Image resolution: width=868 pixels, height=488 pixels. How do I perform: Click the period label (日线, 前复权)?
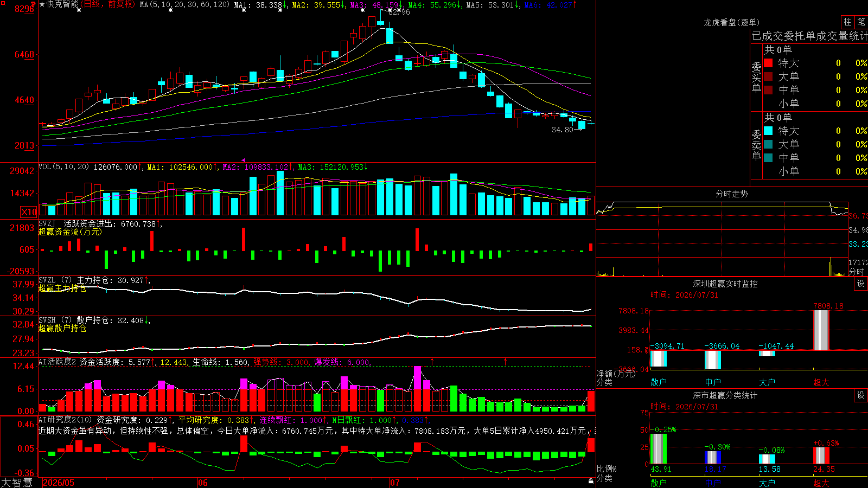click(x=108, y=4)
